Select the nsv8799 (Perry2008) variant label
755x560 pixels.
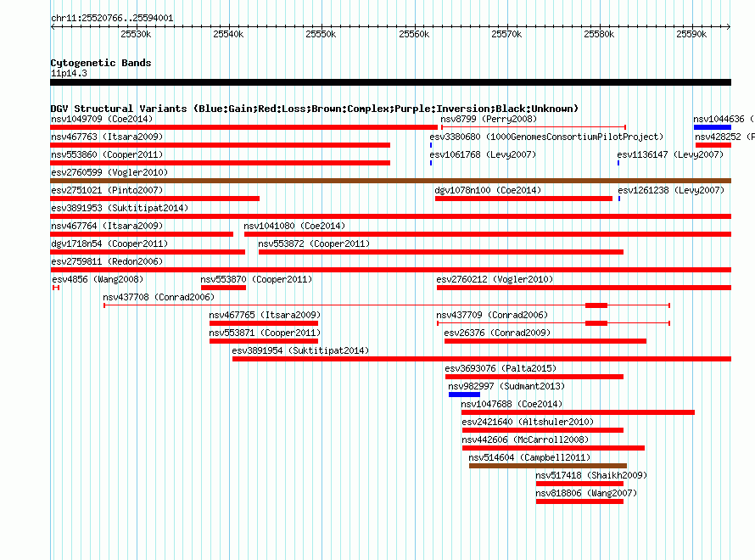coord(489,119)
